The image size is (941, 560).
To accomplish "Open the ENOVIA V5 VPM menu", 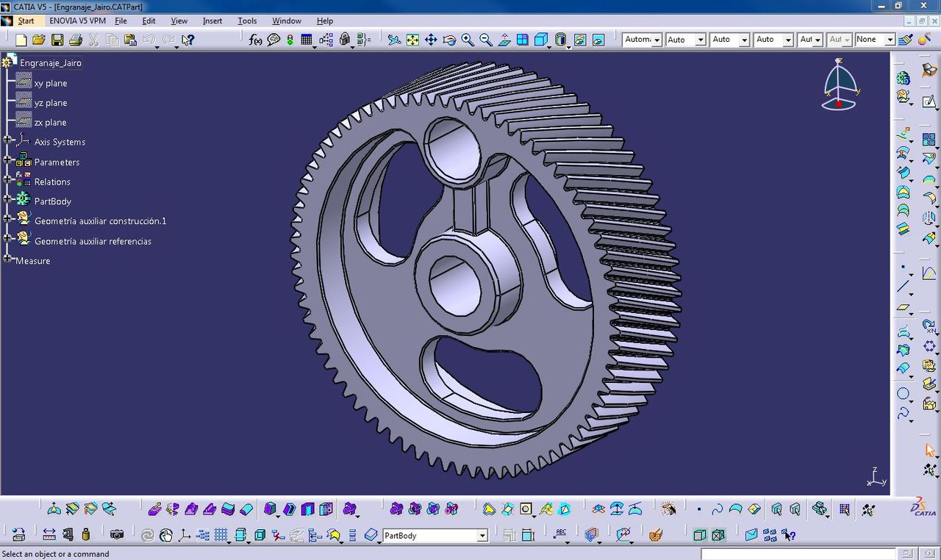I will [x=78, y=21].
